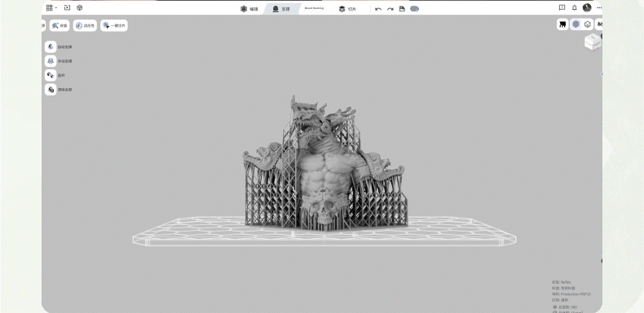Click the save file icon
The image size is (644, 313).
coord(402,9)
